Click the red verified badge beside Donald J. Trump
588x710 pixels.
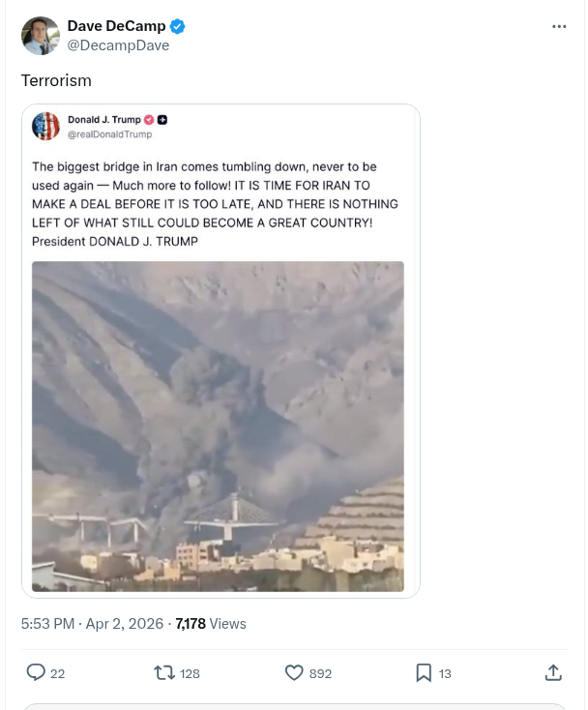tap(149, 119)
